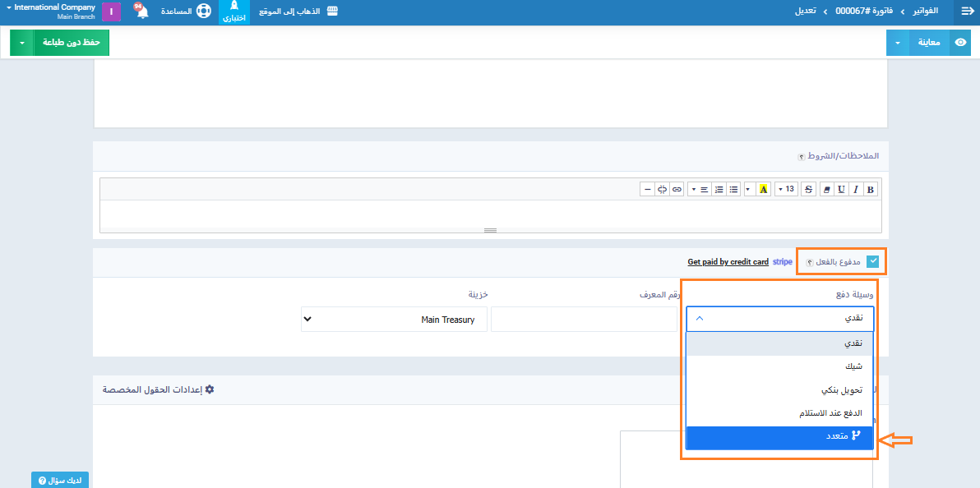Open the arrow beside حفظ دون طباعة
The width and height of the screenshot is (980, 488).
point(21,43)
